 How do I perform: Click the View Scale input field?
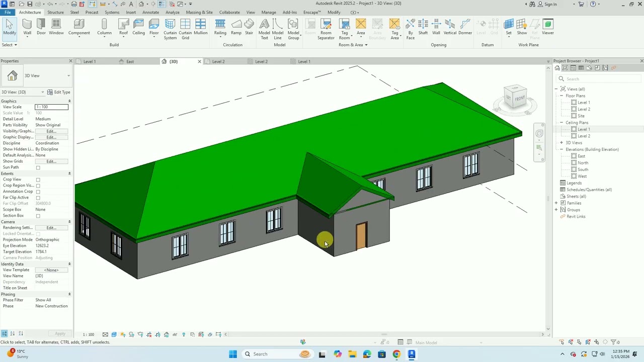pyautogui.click(x=51, y=107)
